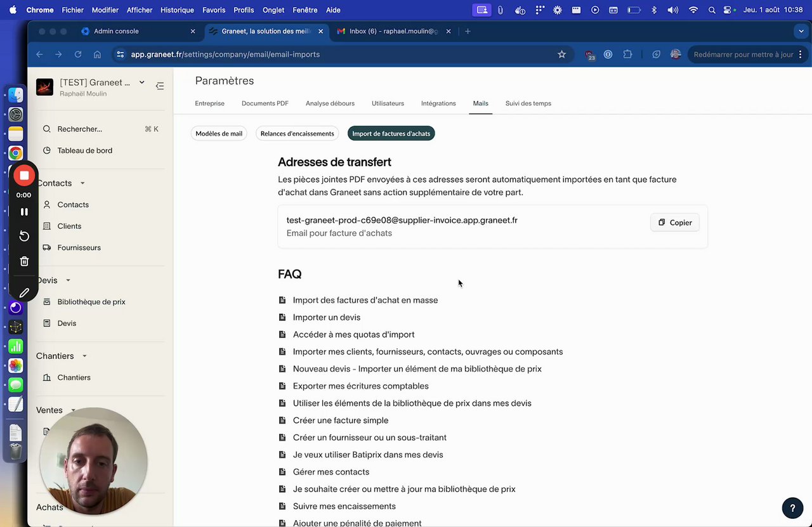812x527 pixels.
Task: Select the Relances d'encaissements pill
Action: (x=297, y=134)
